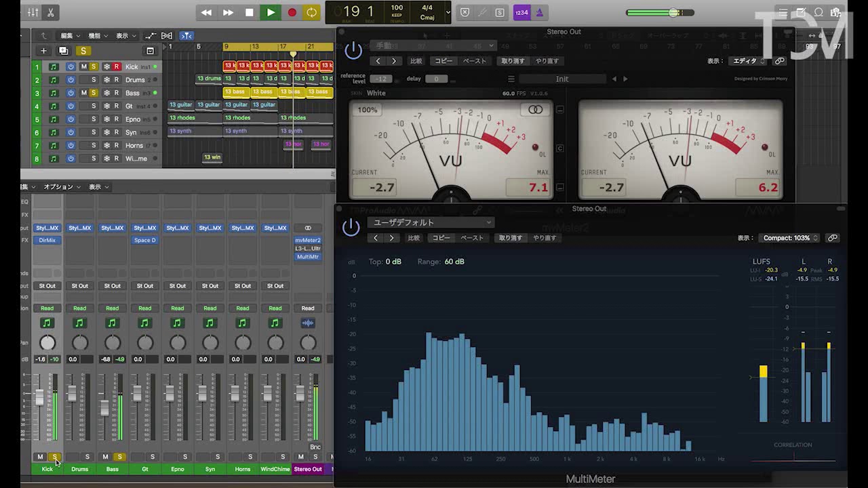
Task: Open DirMix plugin slot on Kick channel
Action: 47,240
